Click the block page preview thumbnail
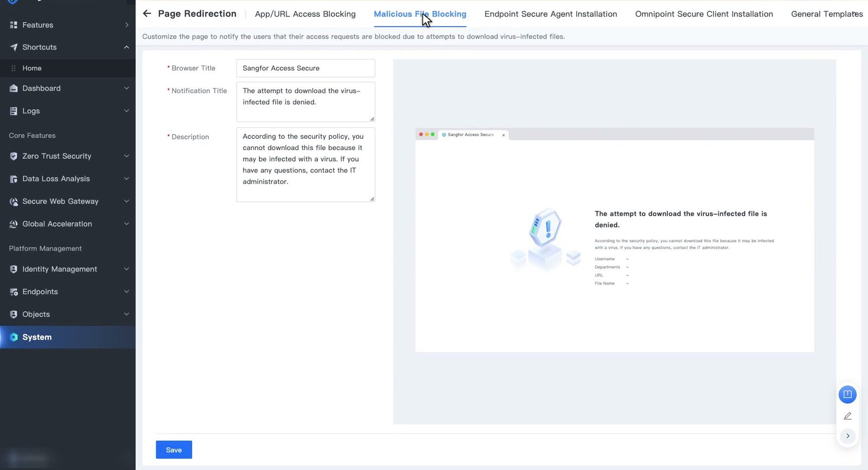The width and height of the screenshot is (868, 470). [615, 240]
